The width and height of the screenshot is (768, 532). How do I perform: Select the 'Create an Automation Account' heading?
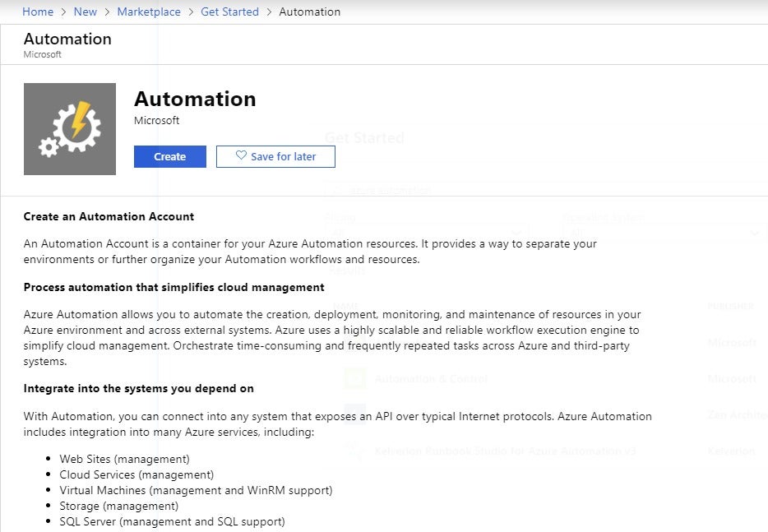(x=109, y=216)
